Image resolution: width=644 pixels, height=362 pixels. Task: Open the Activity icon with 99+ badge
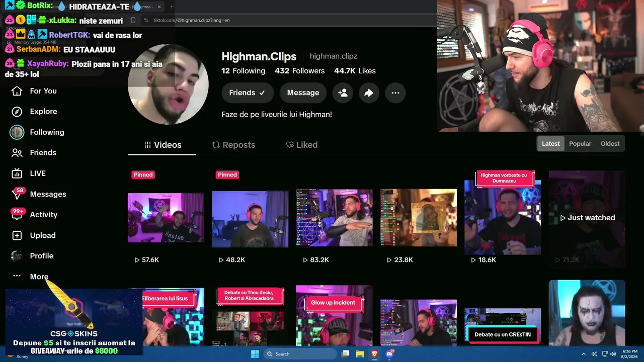(17, 215)
